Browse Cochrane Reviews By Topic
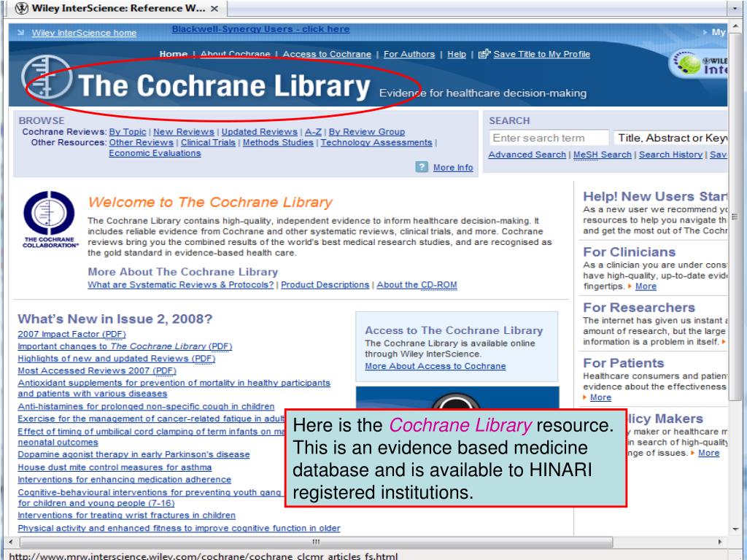747x560 pixels. (x=128, y=132)
